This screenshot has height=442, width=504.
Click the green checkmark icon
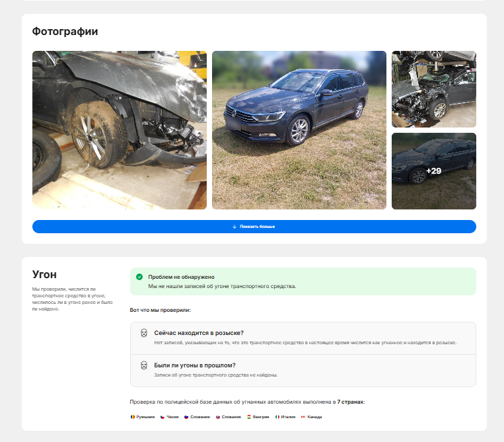point(139,277)
